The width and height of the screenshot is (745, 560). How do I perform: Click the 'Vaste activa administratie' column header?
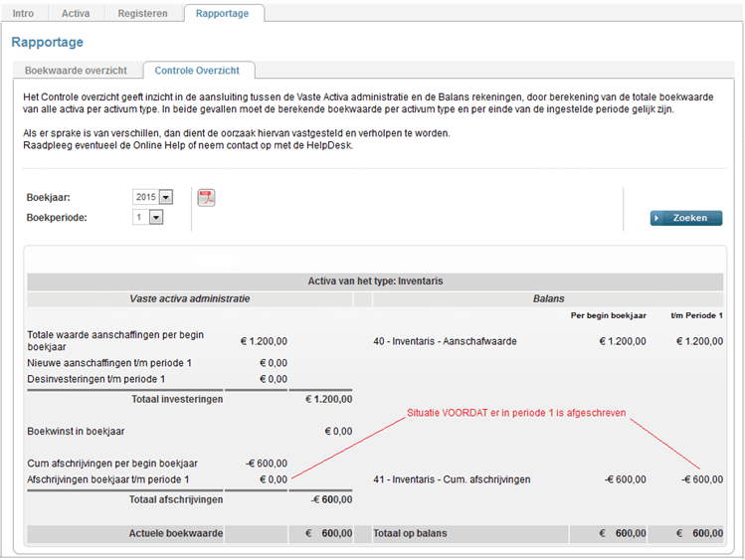coord(190,298)
